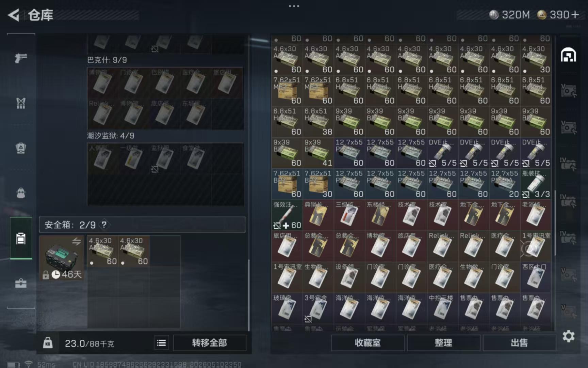Select the 西区大门 keycard

point(536,278)
